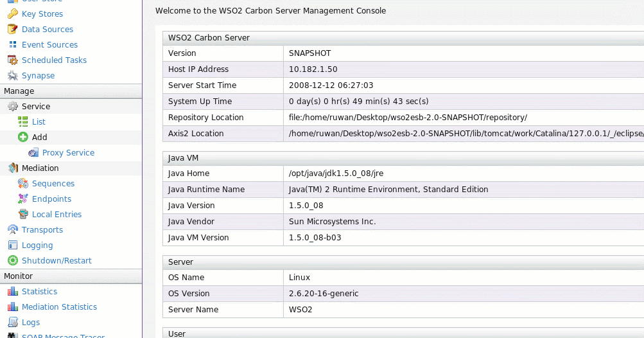
Task: Click the Scheduled Tasks icon
Action: [13, 60]
